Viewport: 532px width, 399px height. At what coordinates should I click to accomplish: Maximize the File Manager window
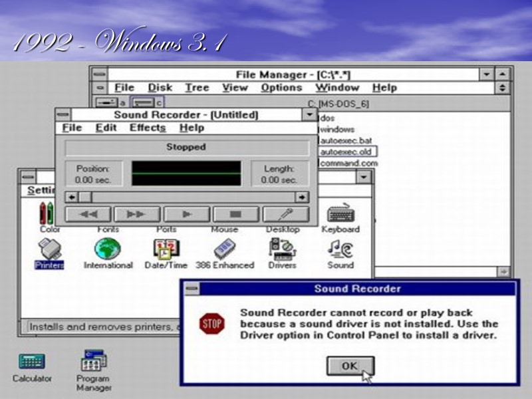click(x=502, y=74)
